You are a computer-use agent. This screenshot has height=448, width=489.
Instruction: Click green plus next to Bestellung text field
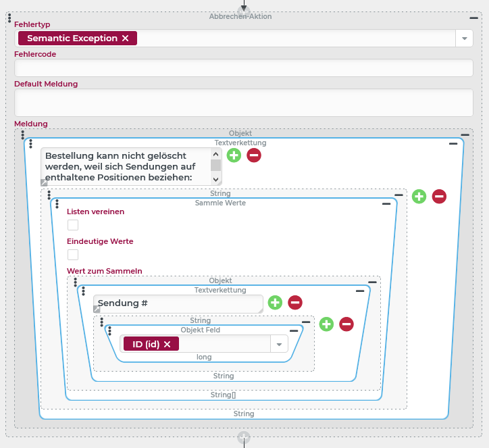click(234, 155)
